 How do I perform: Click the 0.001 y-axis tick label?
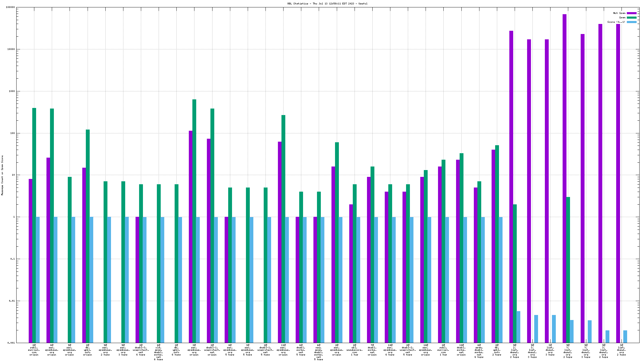click(11, 343)
